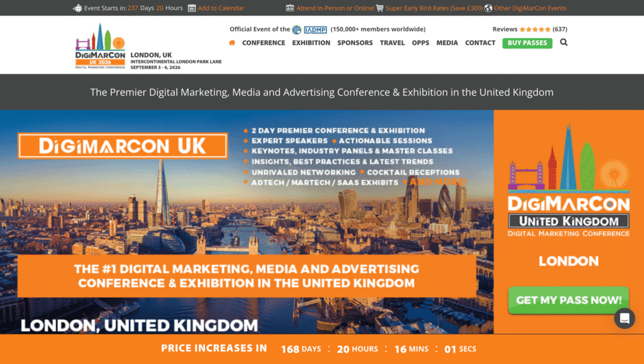
Task: Select the Contact navigation item
Action: [480, 43]
